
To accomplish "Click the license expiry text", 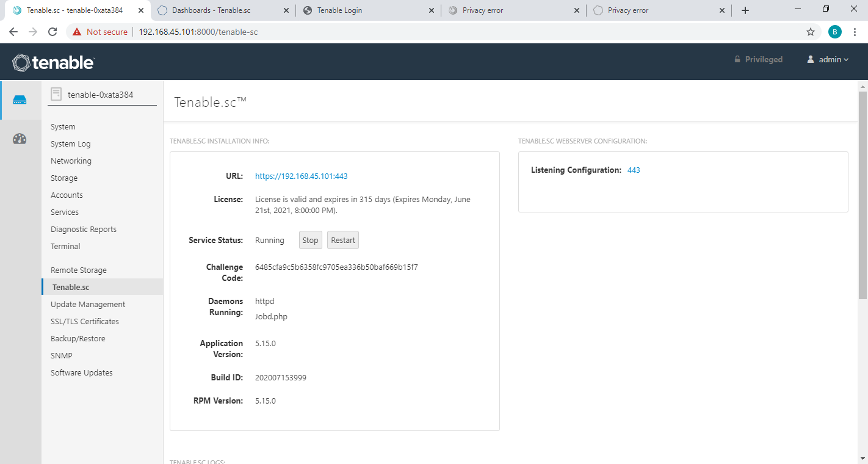I will click(x=363, y=205).
